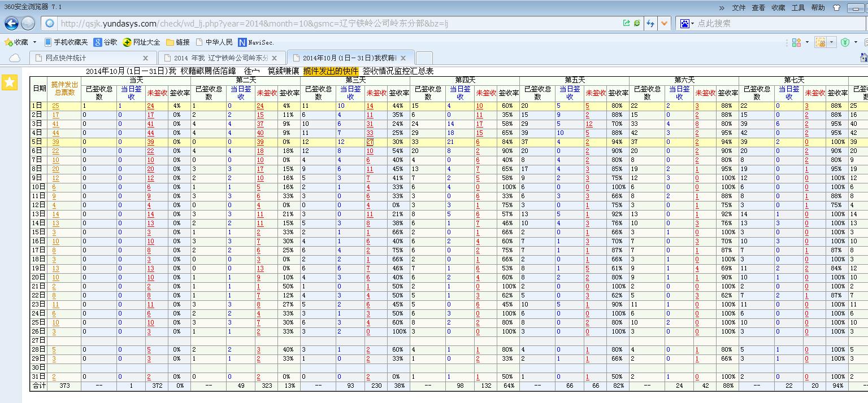Image resolution: width=868 pixels, height=403 pixels.
Task: Expand the screenshot tool dropdown arrow
Action: [x=831, y=42]
